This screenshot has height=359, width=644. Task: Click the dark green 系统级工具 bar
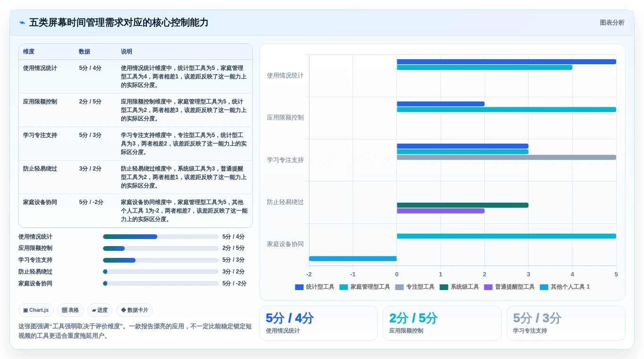[463, 205]
